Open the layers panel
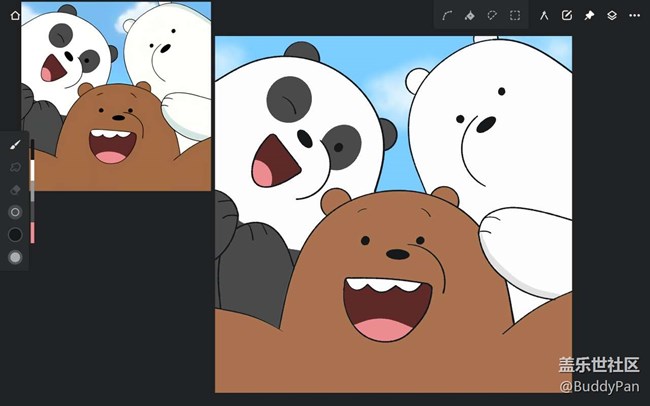The image size is (650, 406). coord(612,16)
